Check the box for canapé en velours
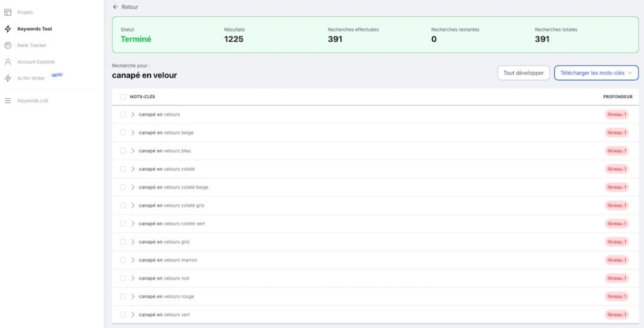Screen dimensions: 644x328 (x=123, y=115)
